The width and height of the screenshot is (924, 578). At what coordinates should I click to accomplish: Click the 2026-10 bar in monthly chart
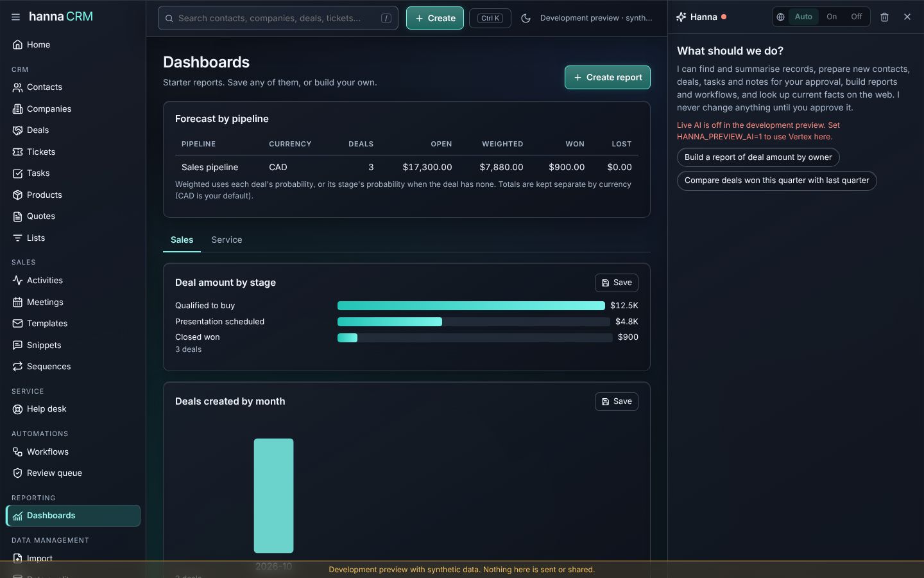[273, 496]
